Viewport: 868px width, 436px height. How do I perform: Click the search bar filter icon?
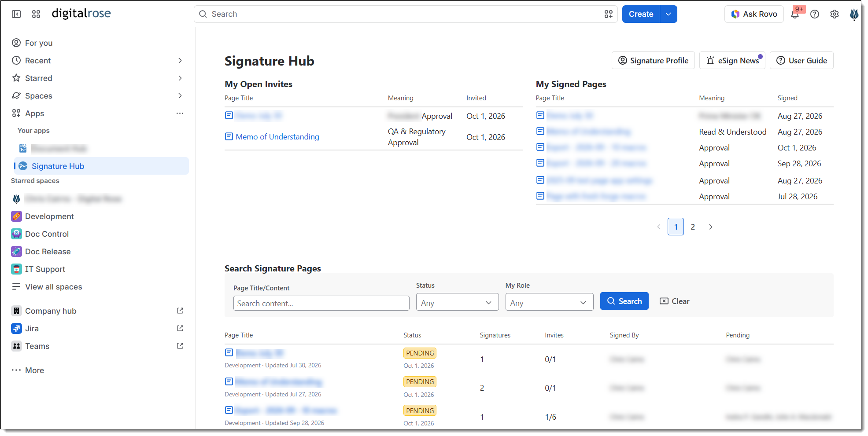point(609,14)
